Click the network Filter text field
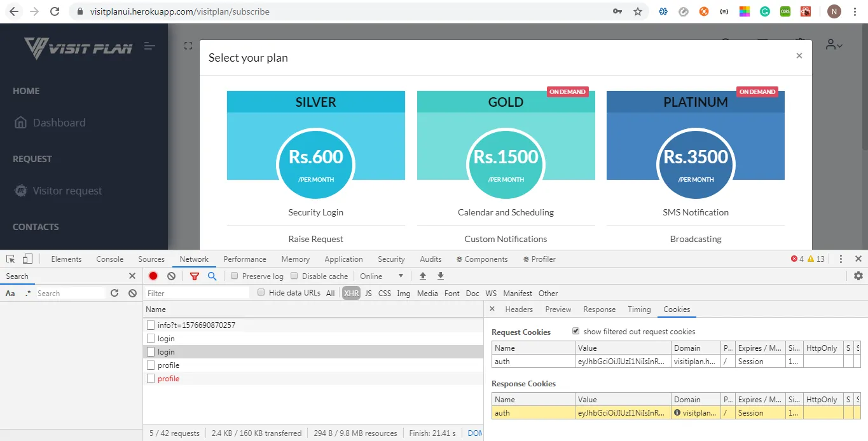Screen dimensions: 868x441 (x=197, y=294)
